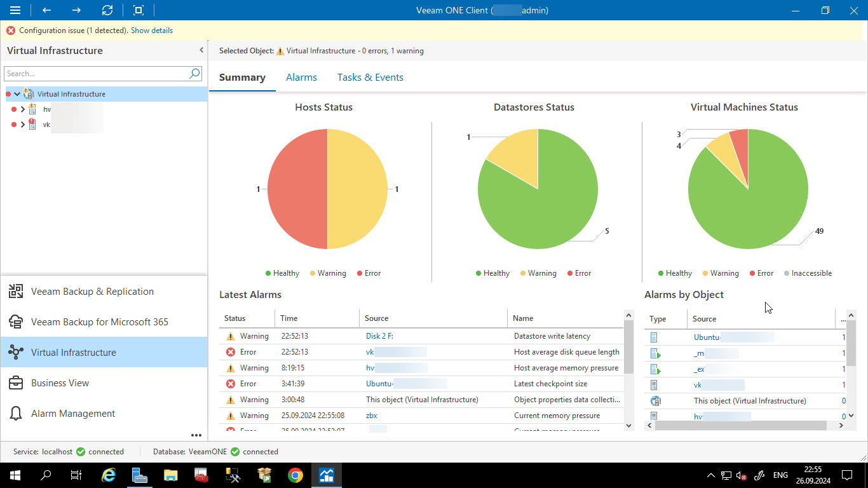Open the zbx source link
Screen dimensions: 868x488
click(372, 416)
